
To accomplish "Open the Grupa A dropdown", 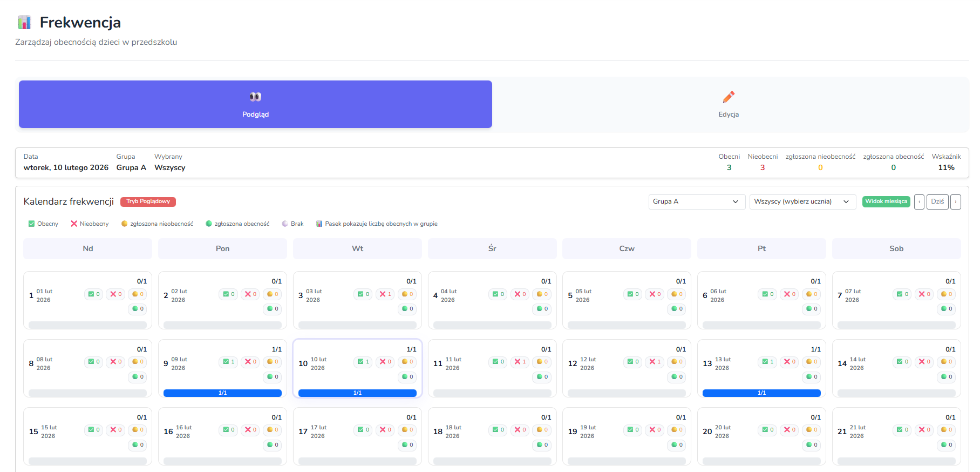I will (696, 201).
